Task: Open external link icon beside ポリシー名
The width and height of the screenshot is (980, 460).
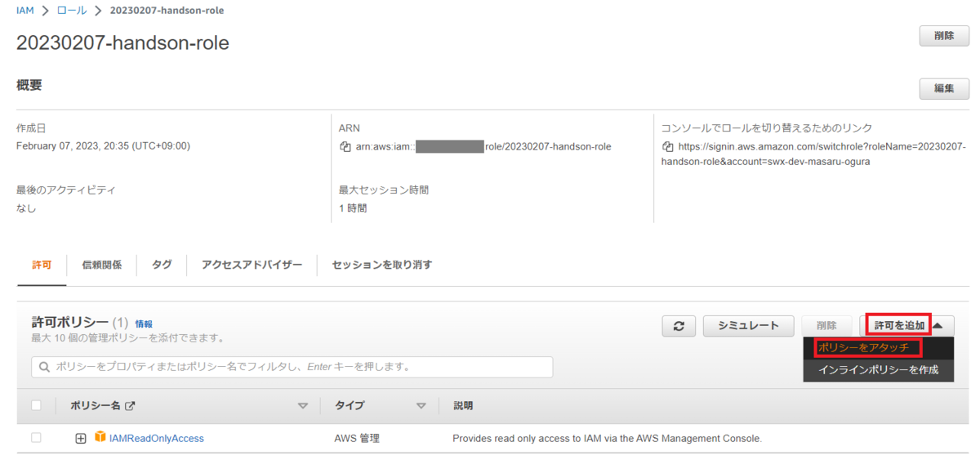Action: click(128, 406)
